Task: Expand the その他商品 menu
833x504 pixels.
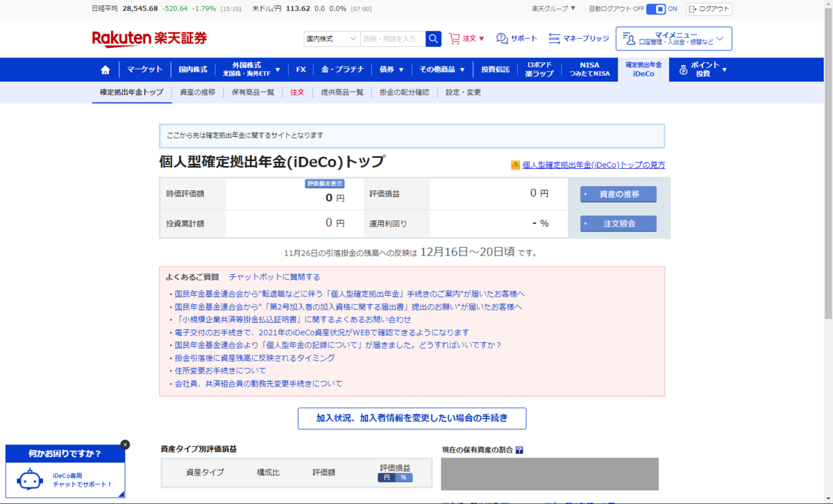Action: [x=443, y=69]
